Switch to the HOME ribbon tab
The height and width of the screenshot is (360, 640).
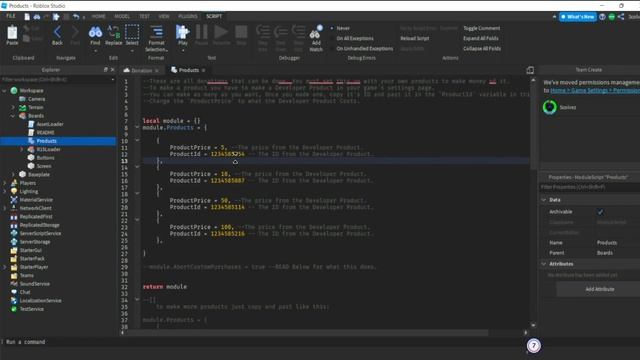pyautogui.click(x=98, y=16)
